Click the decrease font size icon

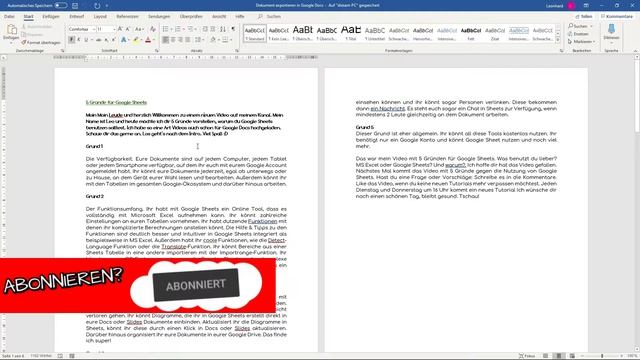[128, 29]
